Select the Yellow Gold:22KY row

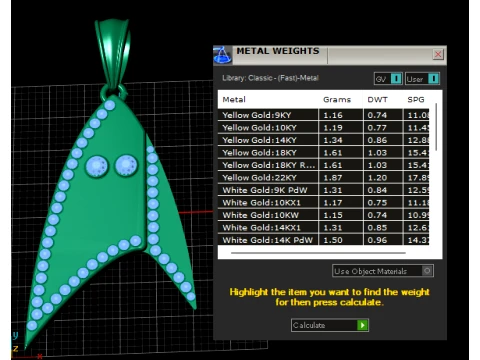(x=323, y=178)
